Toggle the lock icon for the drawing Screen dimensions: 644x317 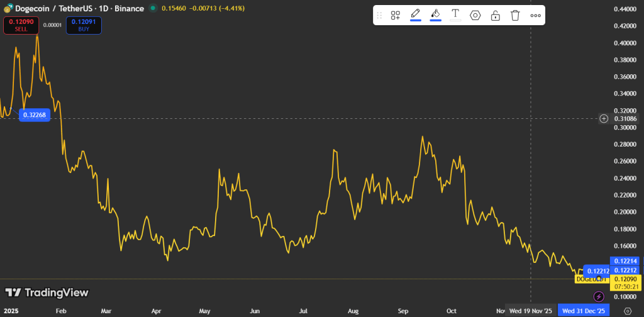(496, 16)
